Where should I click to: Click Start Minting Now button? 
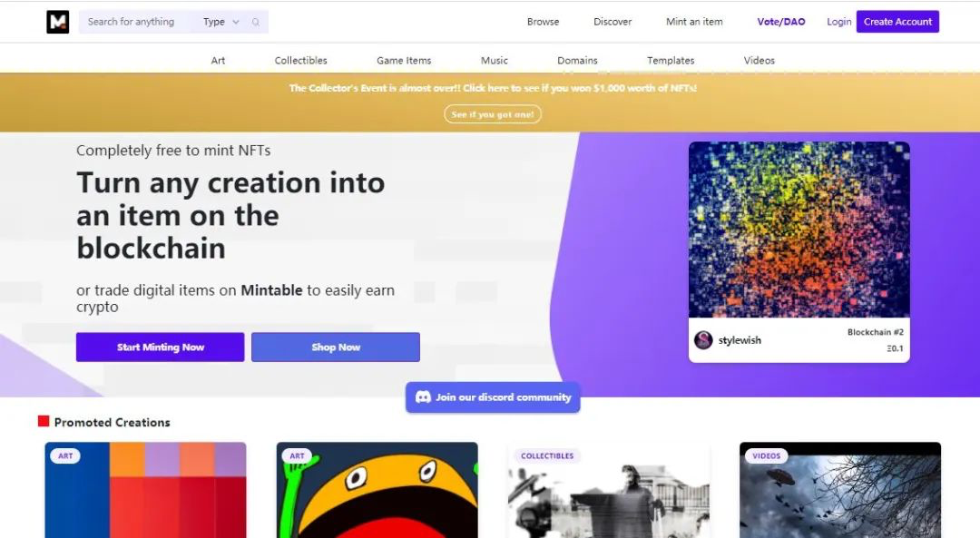[160, 347]
